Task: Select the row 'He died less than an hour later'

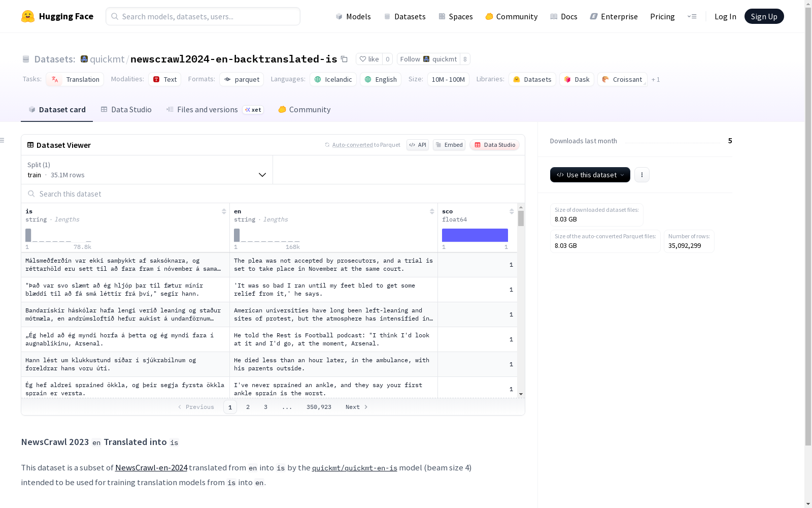Action: point(269,364)
